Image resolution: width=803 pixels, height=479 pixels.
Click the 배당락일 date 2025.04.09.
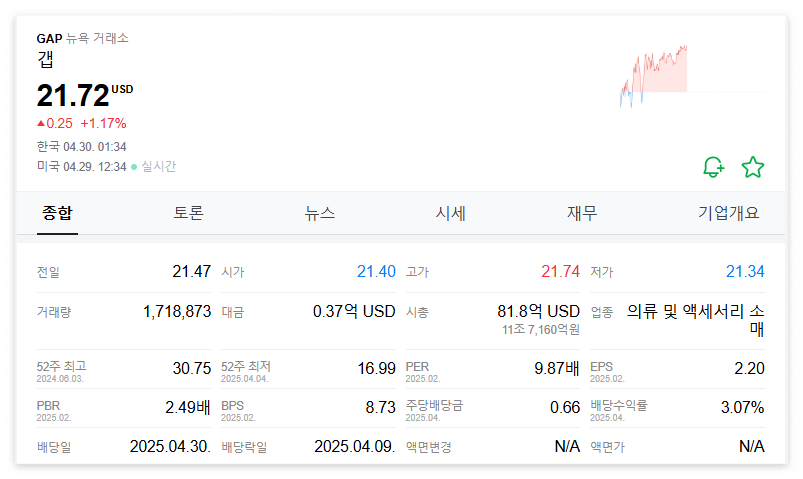coord(354,446)
